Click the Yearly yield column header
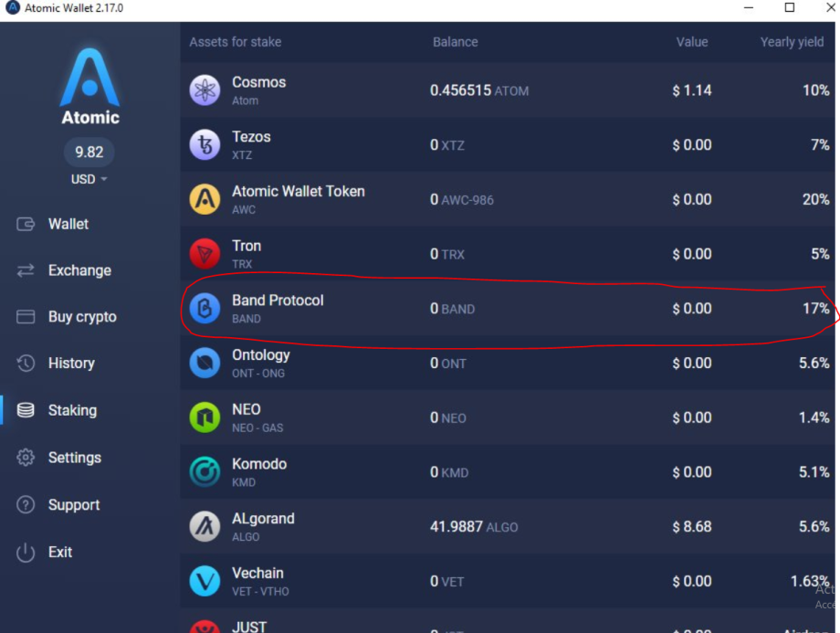The height and width of the screenshot is (633, 840). (792, 42)
